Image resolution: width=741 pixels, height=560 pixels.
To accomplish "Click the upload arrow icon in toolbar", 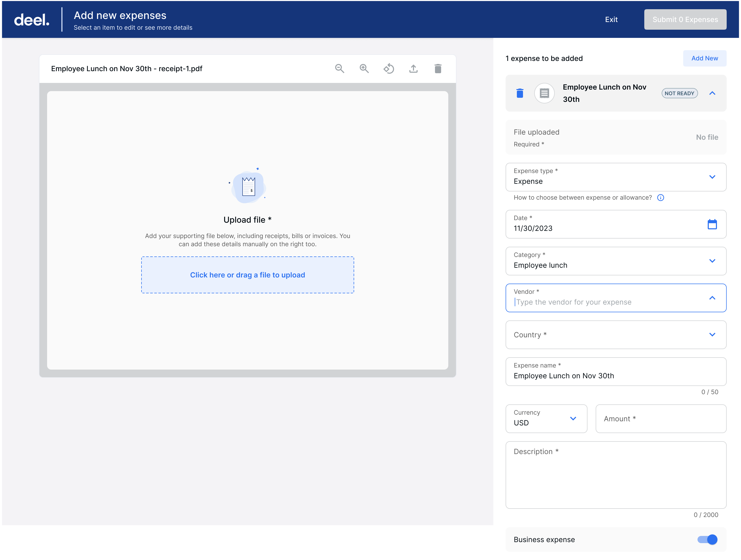I will click(413, 69).
